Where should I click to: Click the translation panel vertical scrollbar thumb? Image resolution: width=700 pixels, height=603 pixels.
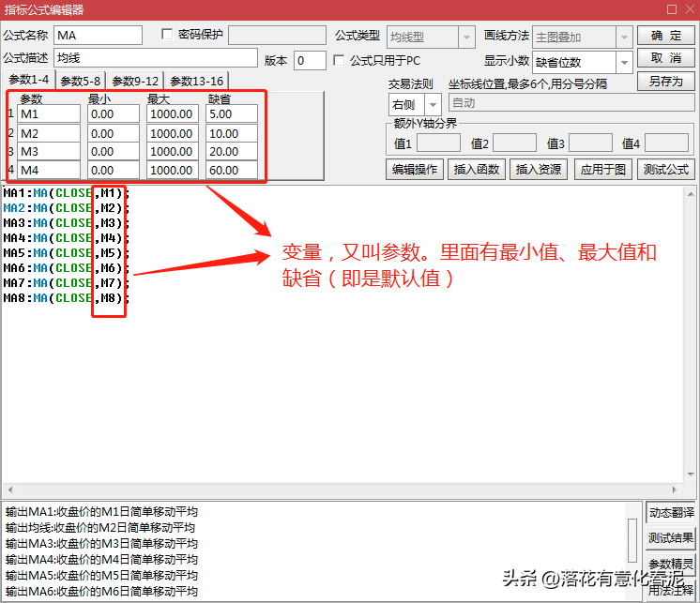[x=632, y=540]
